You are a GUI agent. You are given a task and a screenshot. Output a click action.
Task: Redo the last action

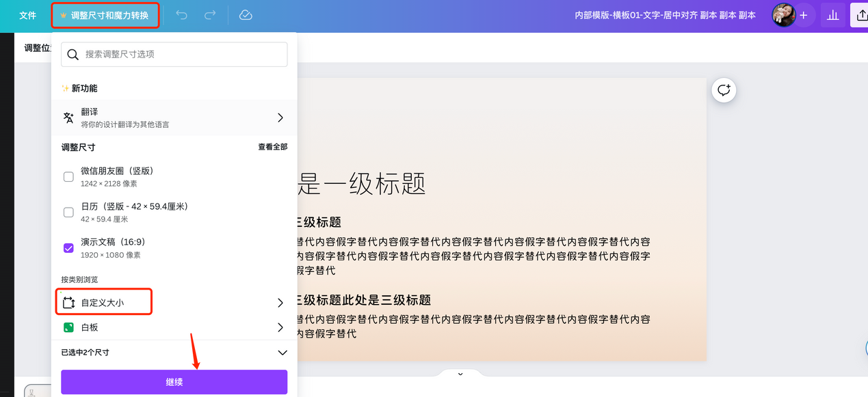tap(210, 15)
